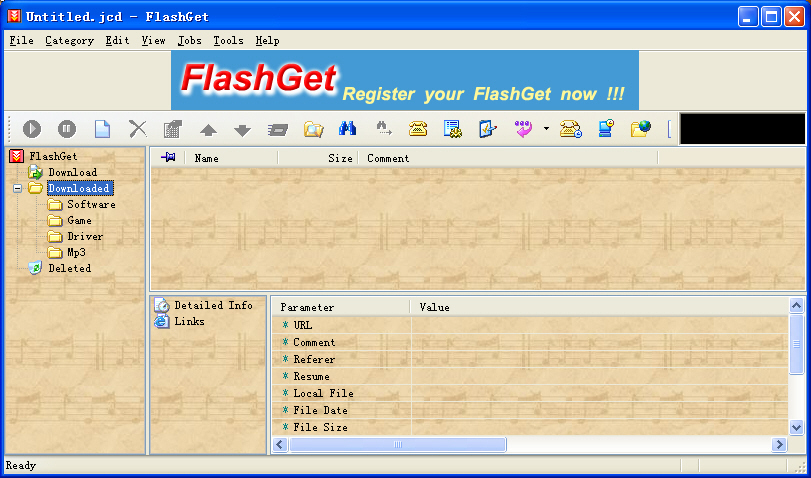Click the horizontal scrollbar left arrow
Screen dimensions: 811x478
(x=280, y=444)
